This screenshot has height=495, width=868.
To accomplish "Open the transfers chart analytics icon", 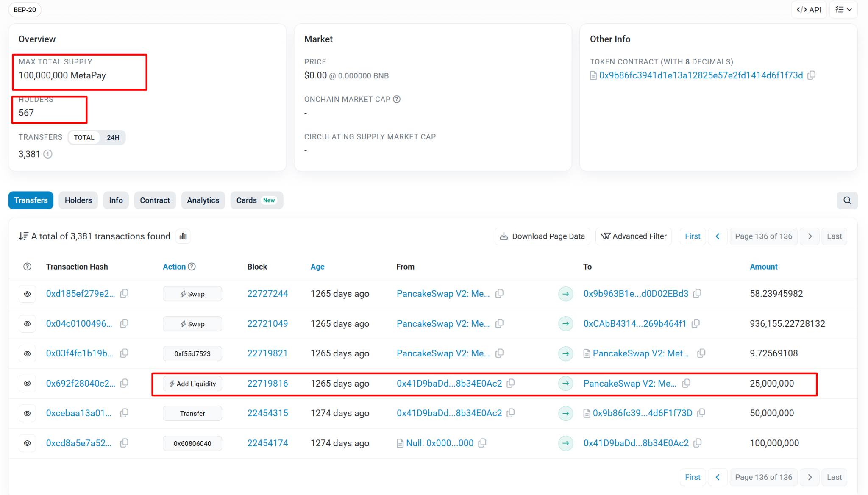I will [183, 236].
